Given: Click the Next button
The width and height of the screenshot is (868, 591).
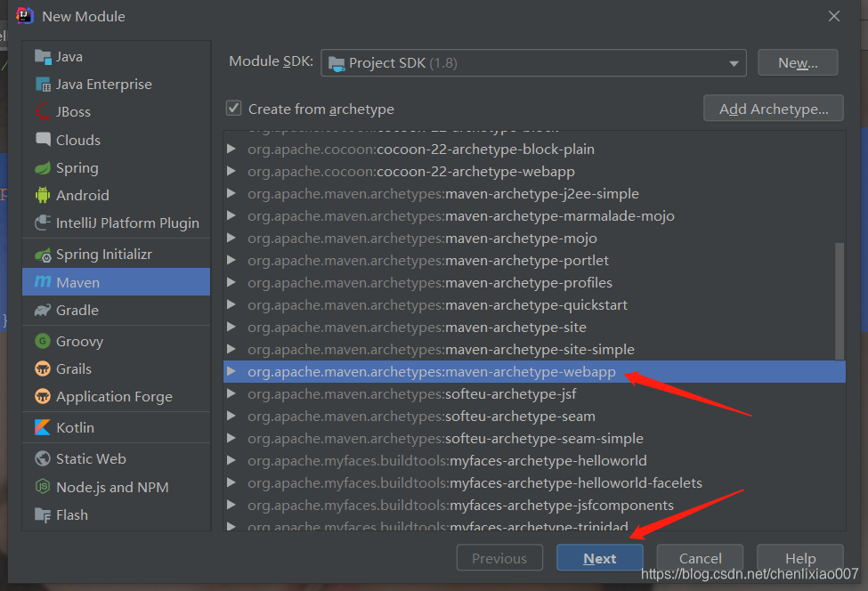Looking at the screenshot, I should [599, 558].
